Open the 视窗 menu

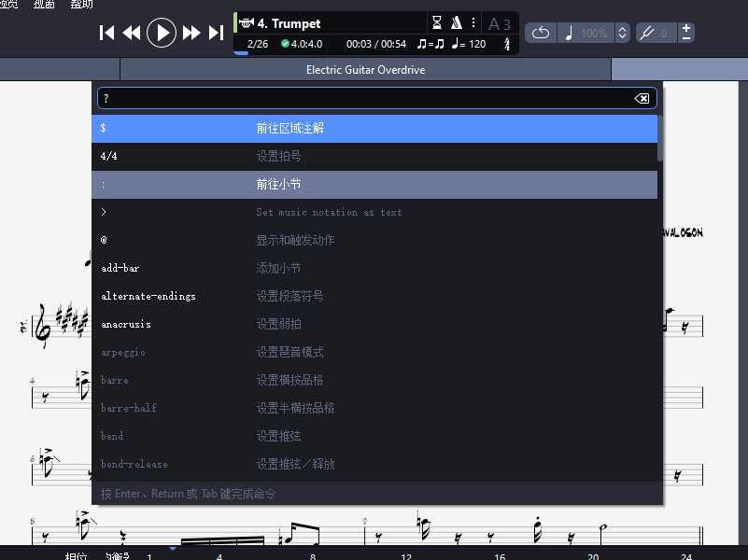[43, 5]
